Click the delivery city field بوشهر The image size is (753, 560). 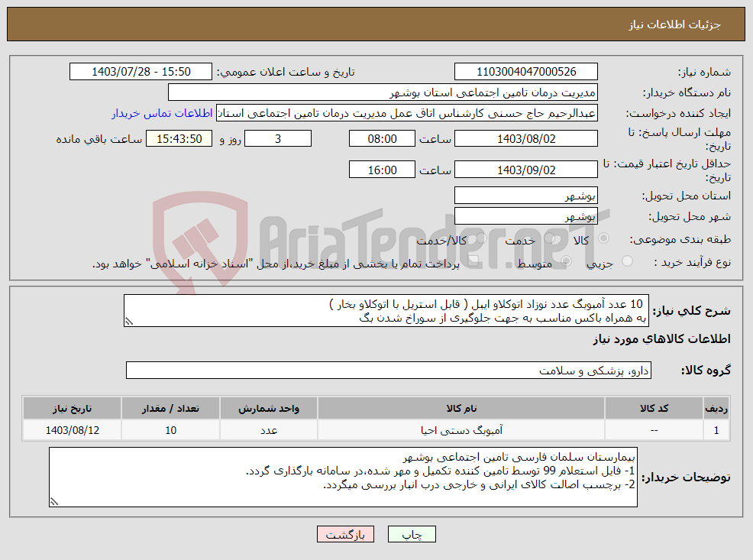(526, 216)
